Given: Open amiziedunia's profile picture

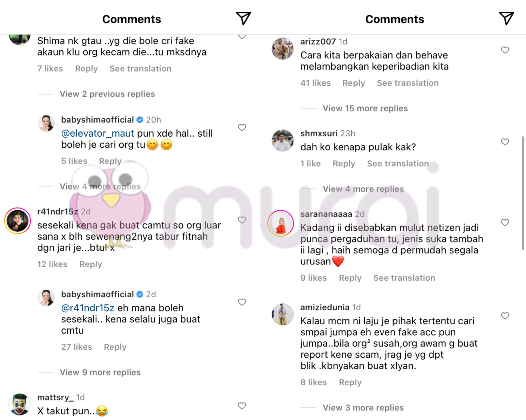Looking at the screenshot, I should [x=282, y=314].
